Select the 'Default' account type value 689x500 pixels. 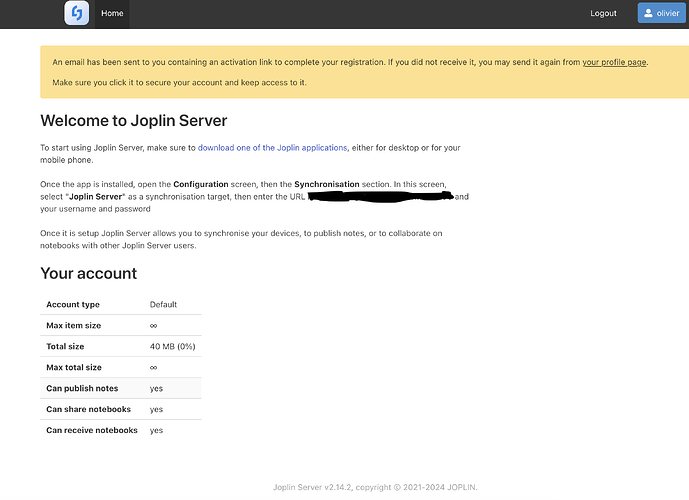pyautogui.click(x=163, y=304)
